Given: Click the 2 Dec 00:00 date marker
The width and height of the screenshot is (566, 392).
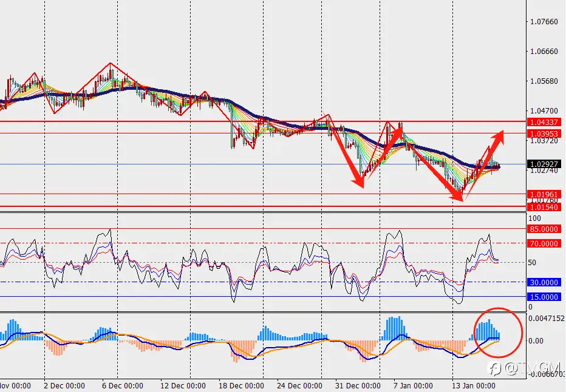Looking at the screenshot, I should [x=64, y=385].
